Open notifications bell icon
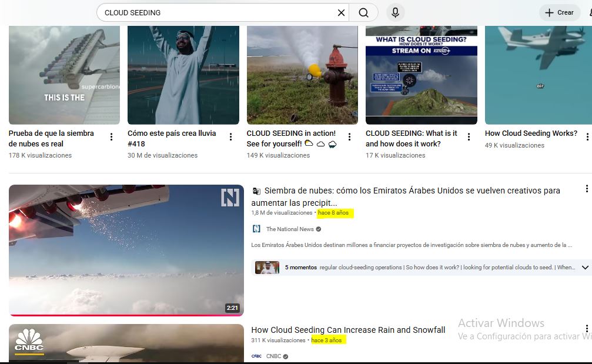Viewport: 592px width, 364px height. tap(589, 12)
